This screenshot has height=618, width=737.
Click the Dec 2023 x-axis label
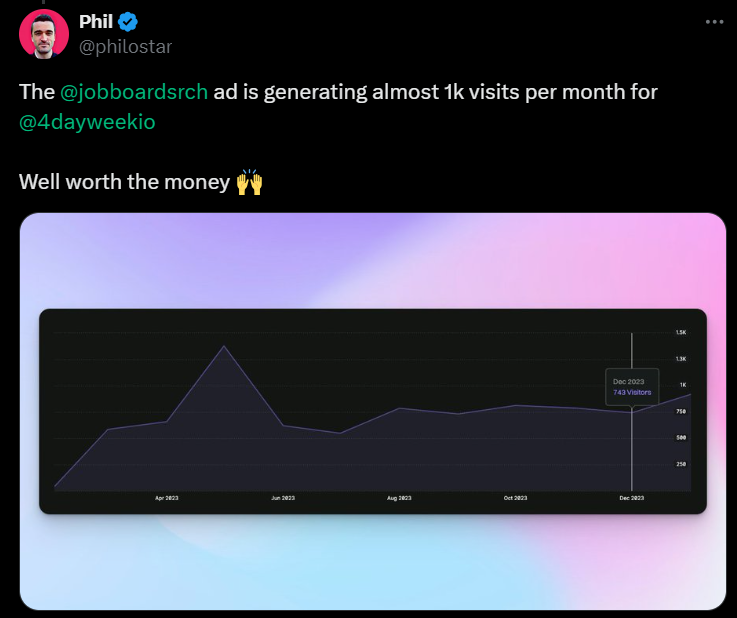point(631,497)
